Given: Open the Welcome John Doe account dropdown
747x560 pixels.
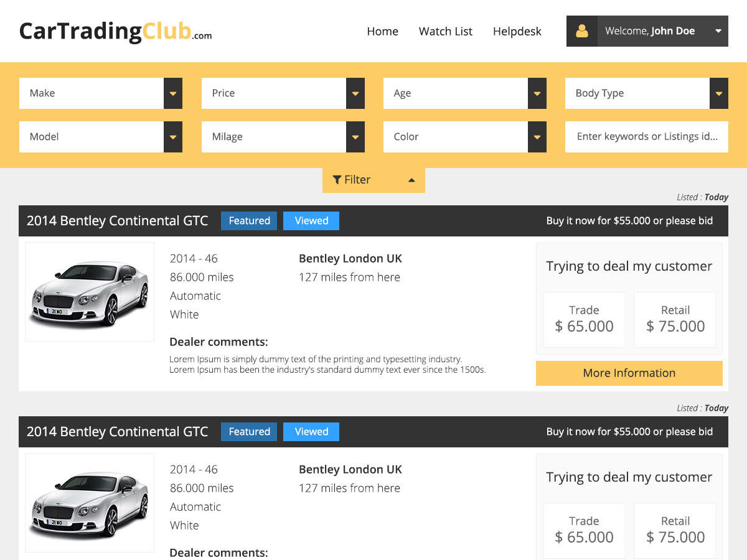Looking at the screenshot, I should [718, 31].
